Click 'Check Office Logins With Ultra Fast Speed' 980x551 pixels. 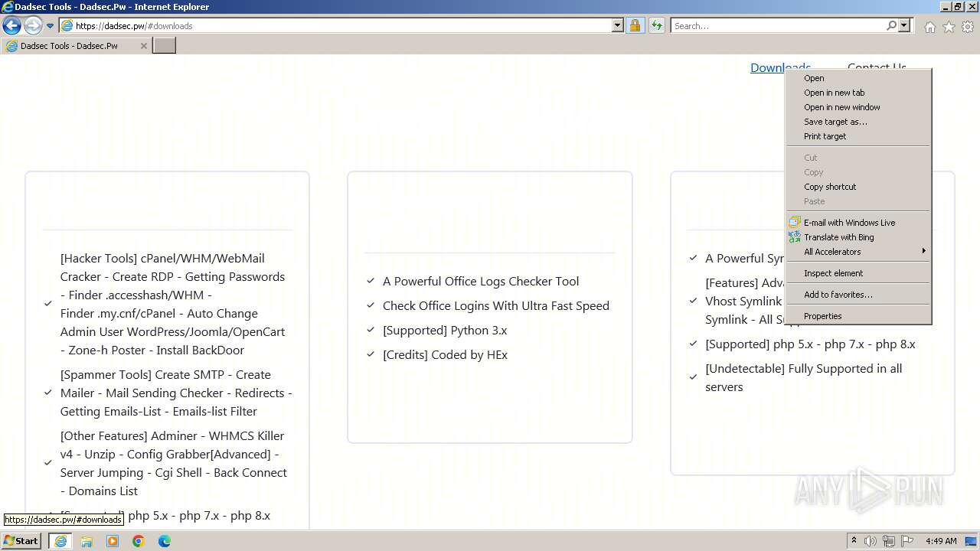[x=496, y=306]
